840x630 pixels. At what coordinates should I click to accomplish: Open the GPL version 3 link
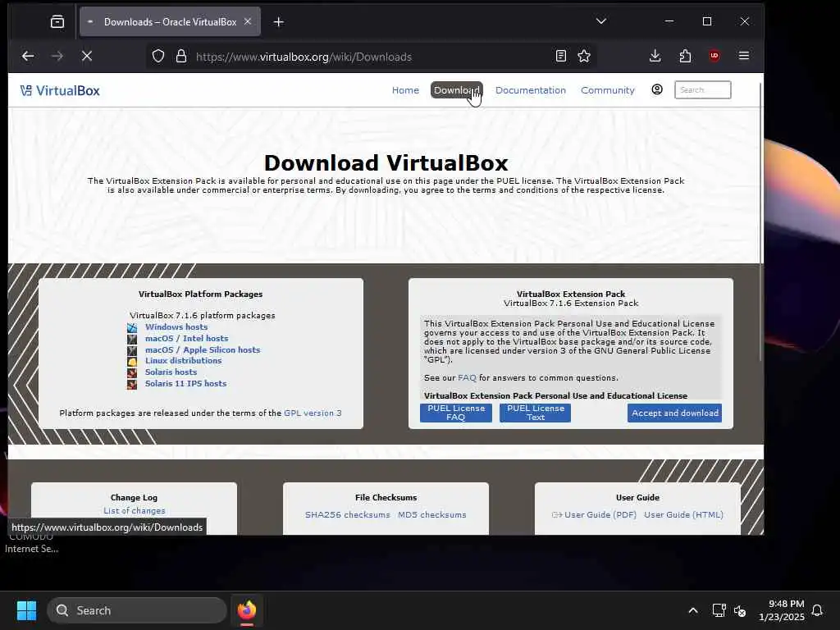(313, 413)
